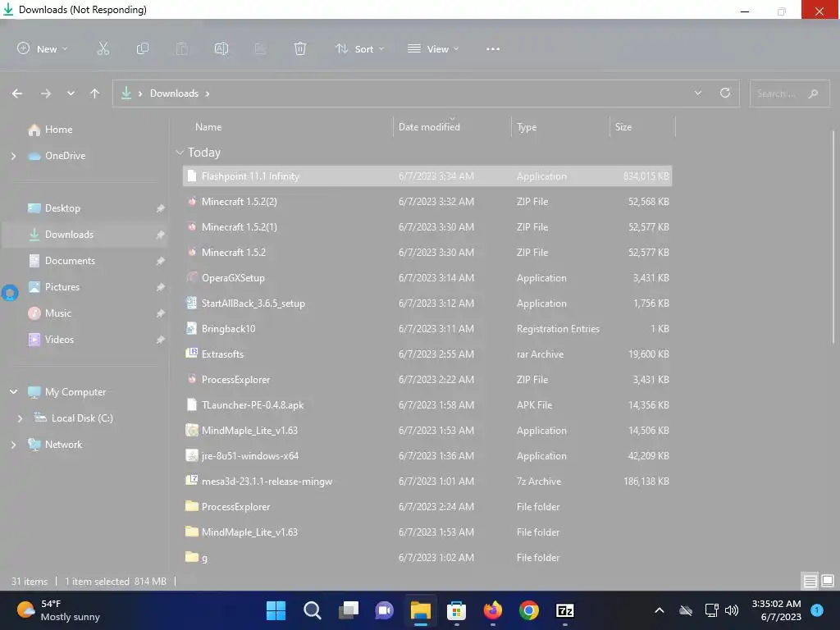Click the Paste clipboard icon
The image size is (840, 630).
[x=182, y=48]
